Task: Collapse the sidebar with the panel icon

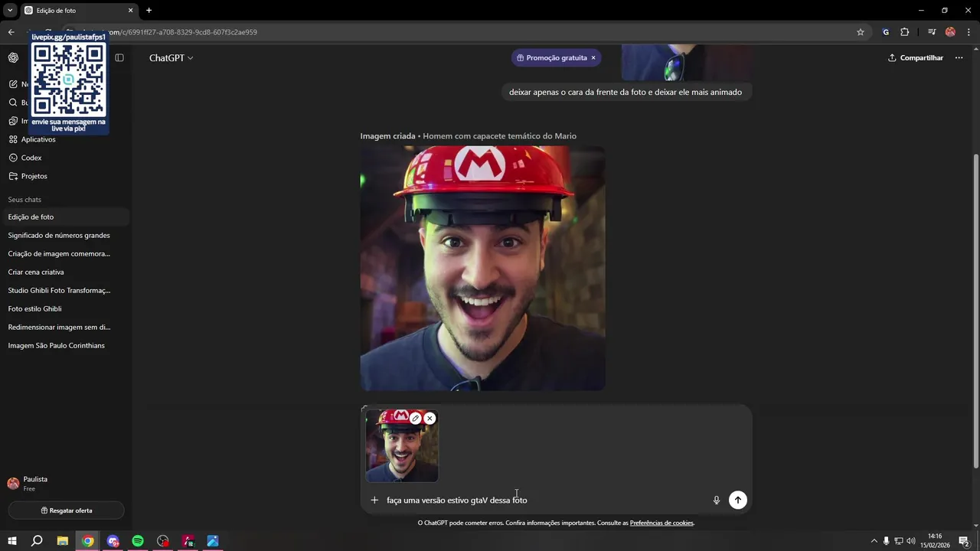Action: (119, 57)
